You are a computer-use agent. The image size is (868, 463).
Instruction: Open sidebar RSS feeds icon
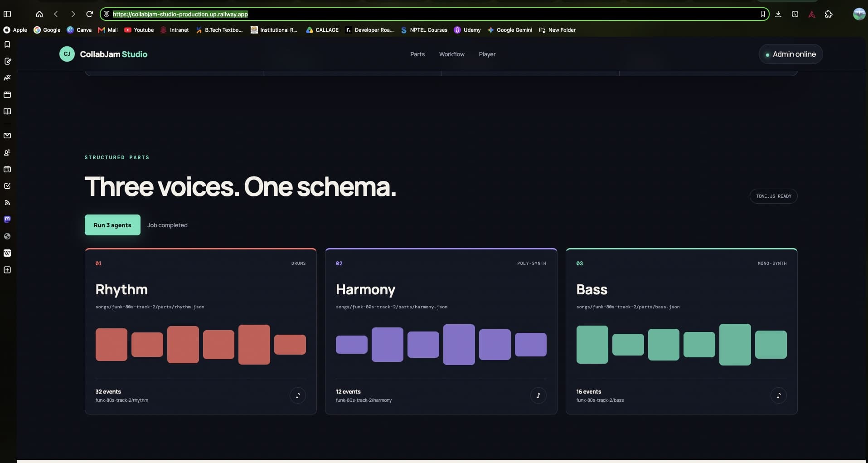tap(7, 203)
